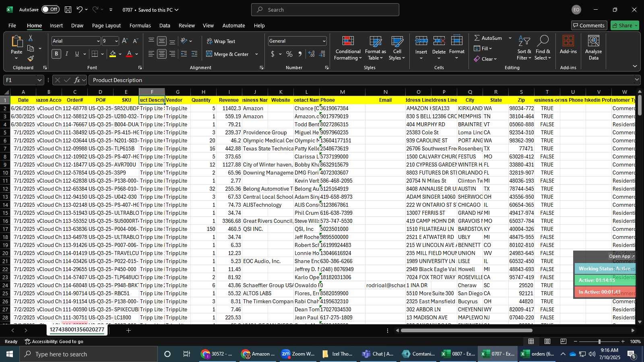The image size is (644, 362).
Task: Click the Orientation text angle icon
Action: coord(184,41)
